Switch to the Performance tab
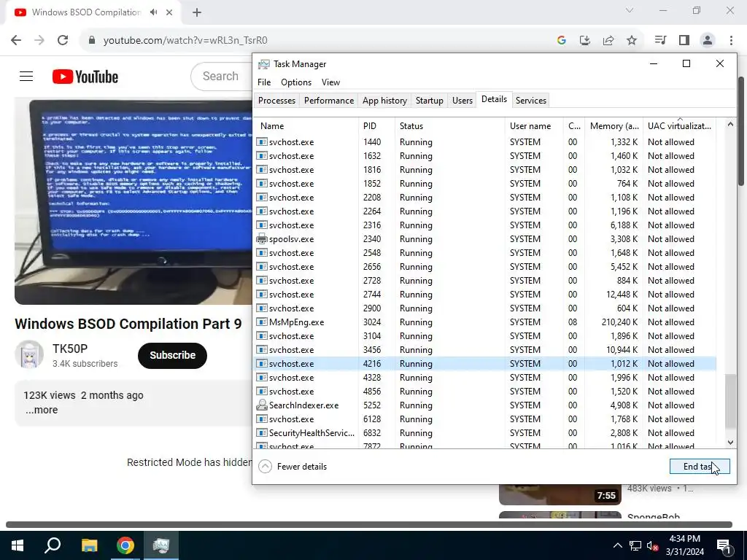 coord(329,101)
